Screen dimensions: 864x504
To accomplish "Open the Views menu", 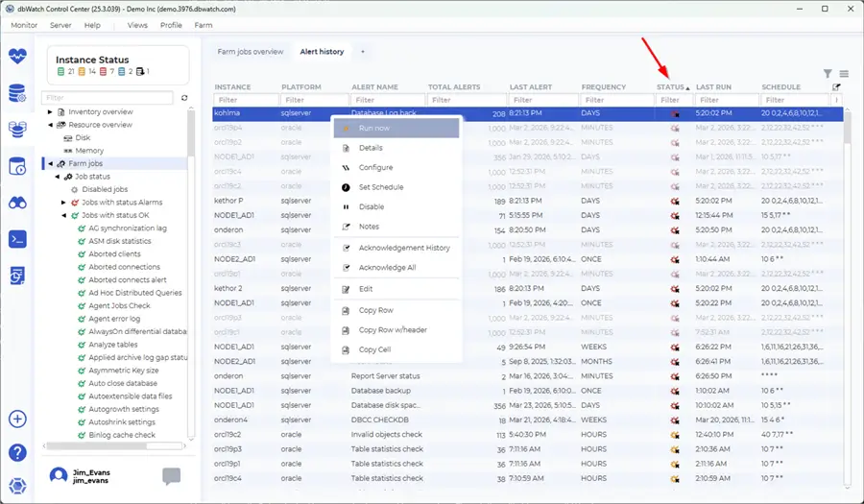I will [137, 25].
